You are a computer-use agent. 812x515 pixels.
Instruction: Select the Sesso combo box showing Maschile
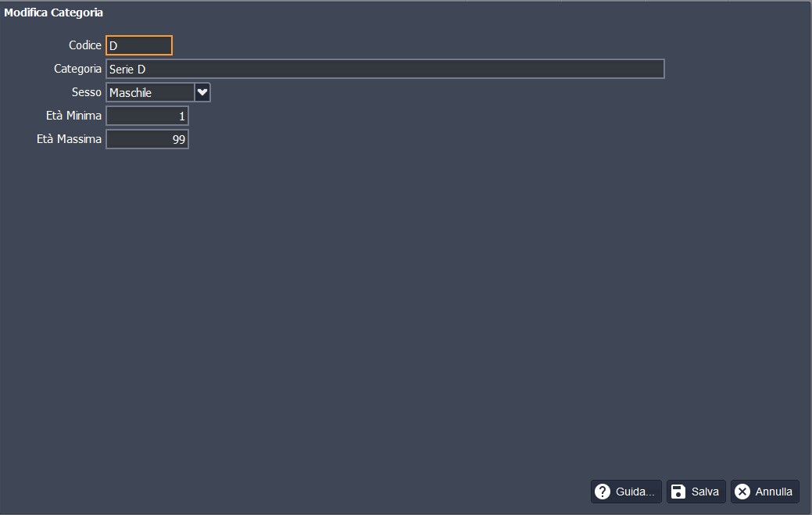pos(150,92)
